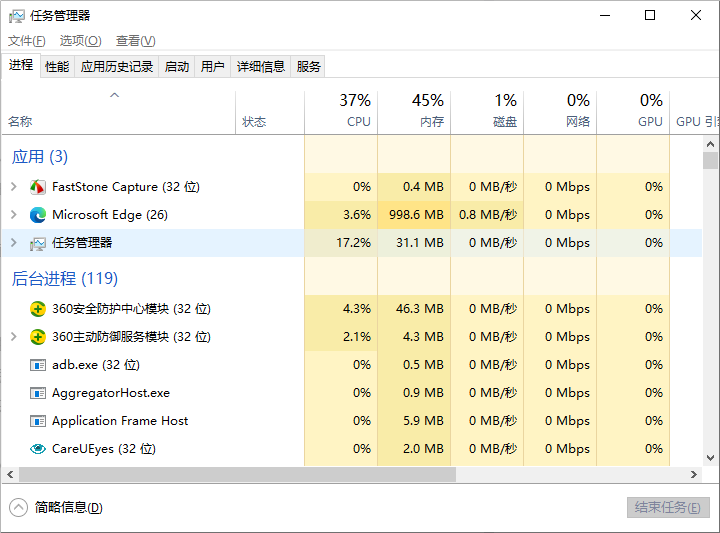Click the vertical scrollbar thumb

pos(710,161)
